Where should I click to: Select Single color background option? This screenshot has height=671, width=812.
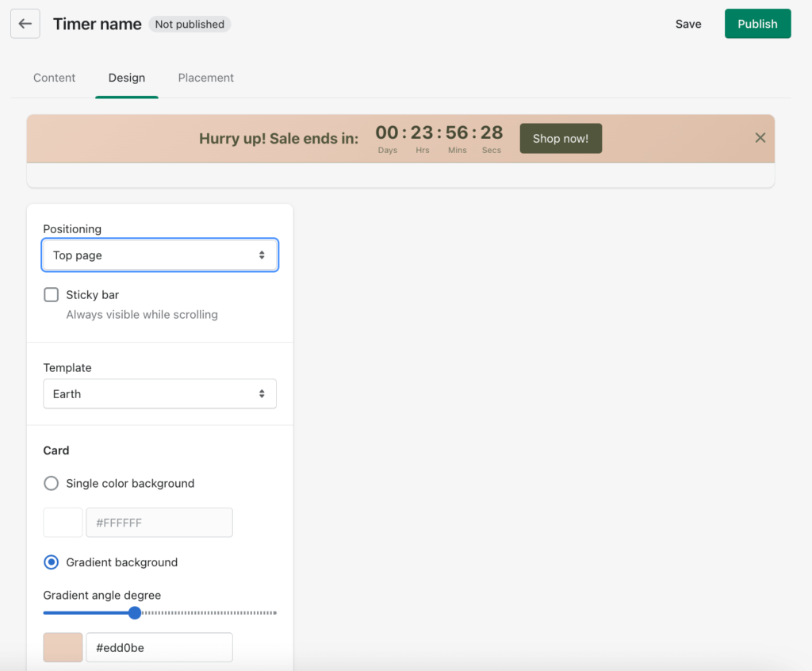coord(52,483)
